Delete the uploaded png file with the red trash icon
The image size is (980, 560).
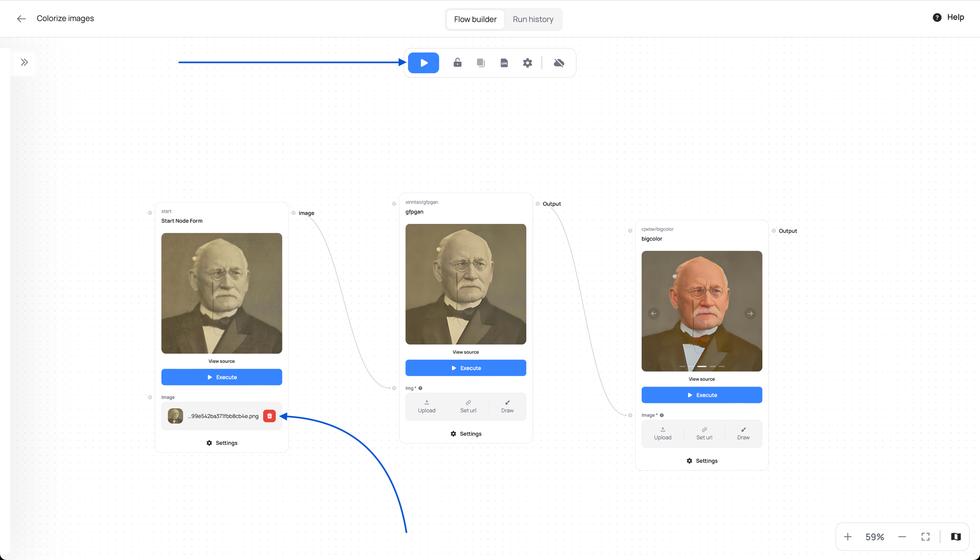pyautogui.click(x=269, y=416)
